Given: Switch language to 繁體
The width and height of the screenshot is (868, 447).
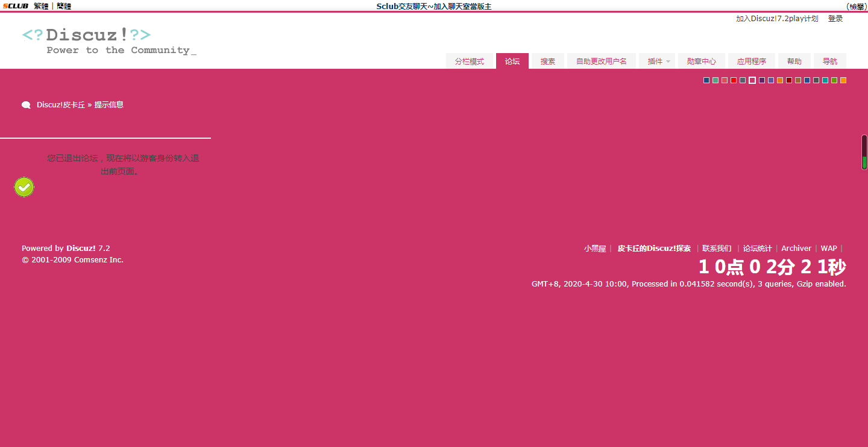Looking at the screenshot, I should [x=41, y=6].
